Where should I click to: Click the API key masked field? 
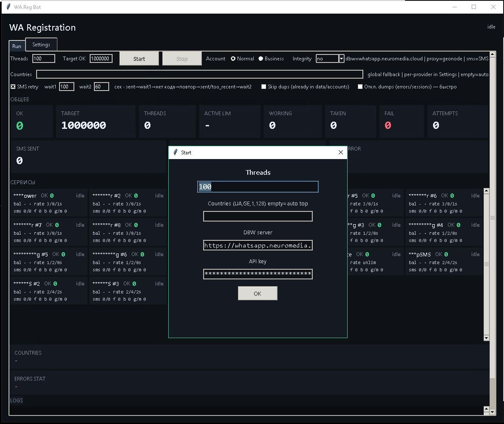click(258, 274)
